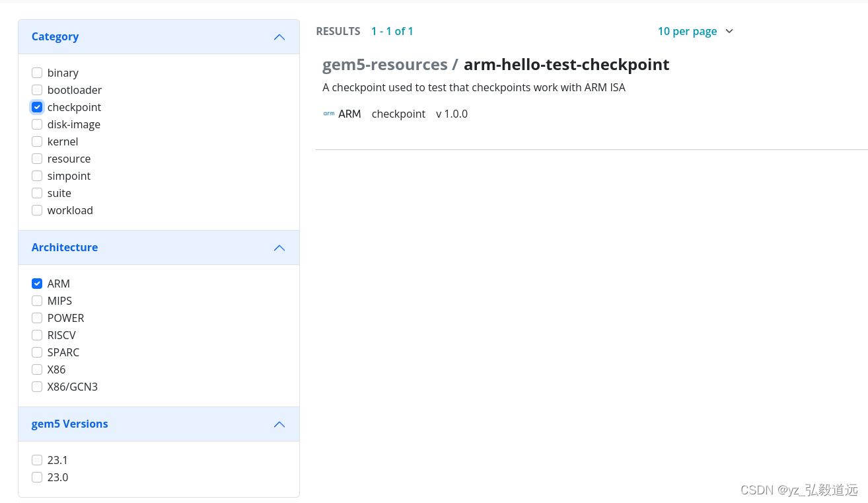Select the MIPS architecture checkbox
Viewport: 868px width, 503px height.
(x=37, y=301)
